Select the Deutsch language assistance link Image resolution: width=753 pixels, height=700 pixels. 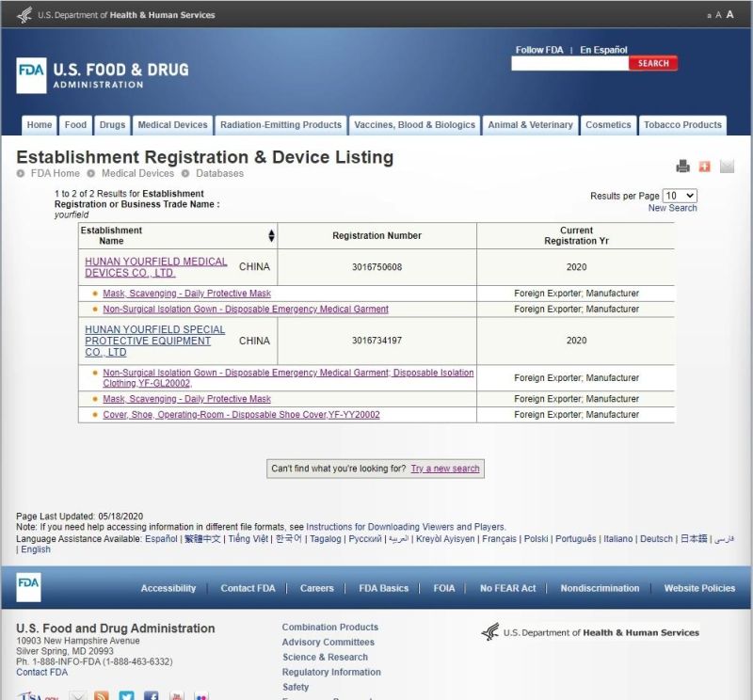click(x=656, y=539)
